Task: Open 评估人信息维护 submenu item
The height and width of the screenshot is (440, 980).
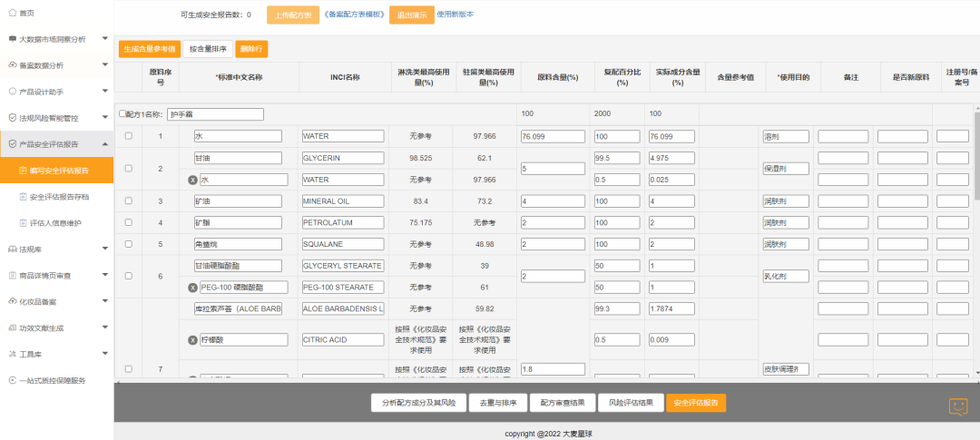Action: pyautogui.click(x=57, y=222)
